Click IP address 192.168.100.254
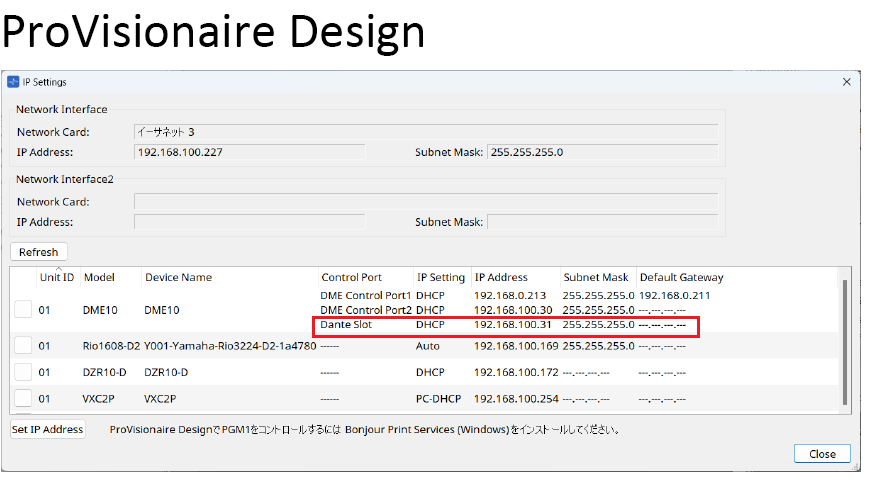This screenshot has width=877, height=493. click(x=516, y=399)
